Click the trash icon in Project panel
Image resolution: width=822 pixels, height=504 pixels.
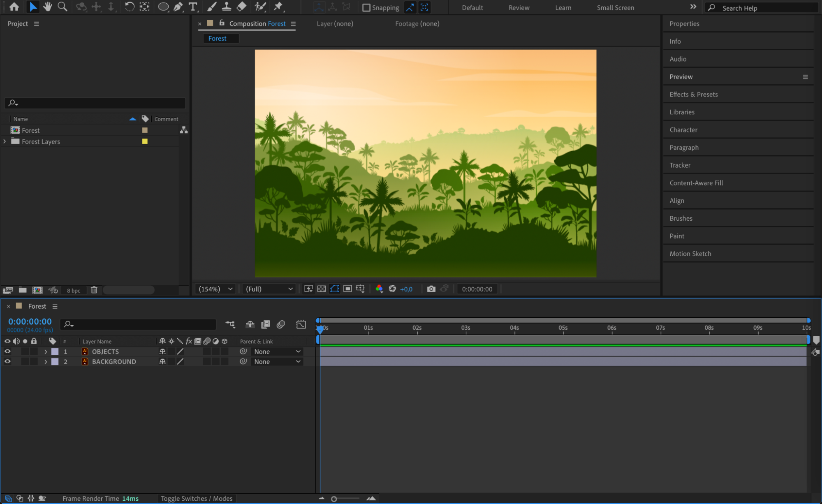94,290
